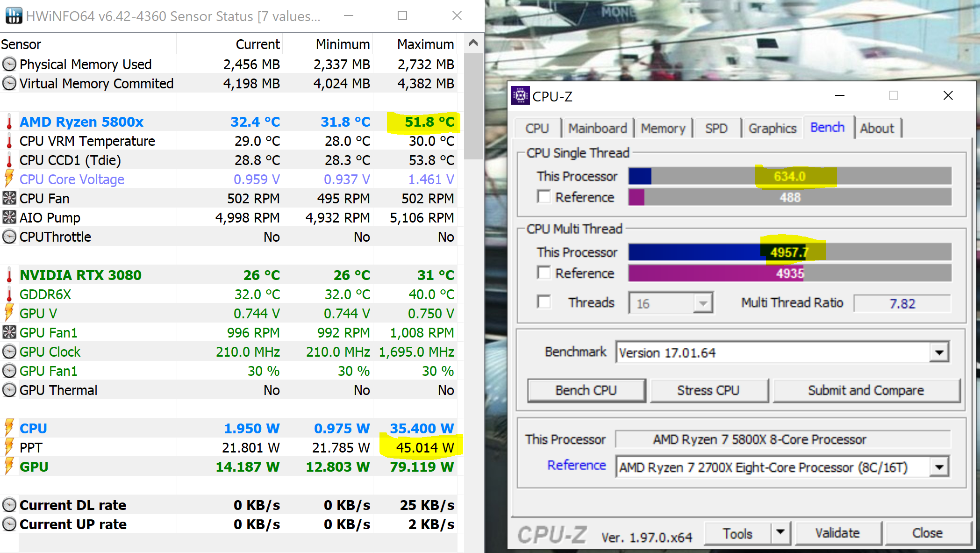Enable Single Thread Reference checkbox
This screenshot has width=980, height=553.
tap(544, 197)
